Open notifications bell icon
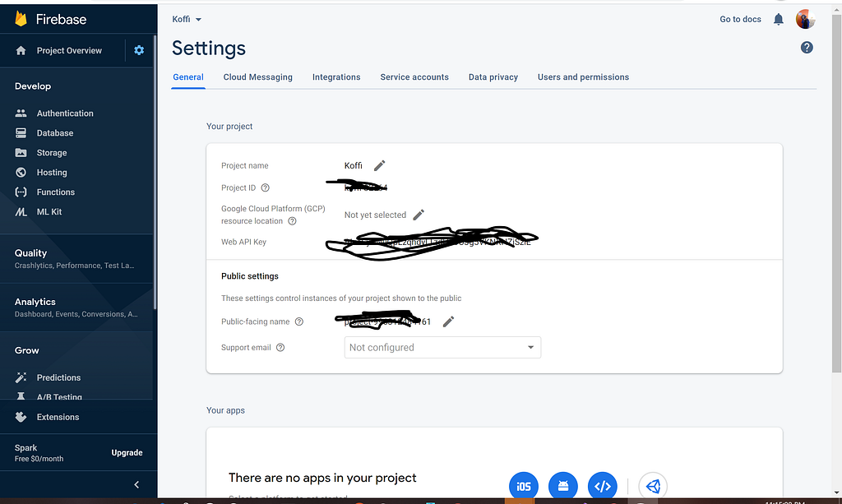 click(x=778, y=20)
